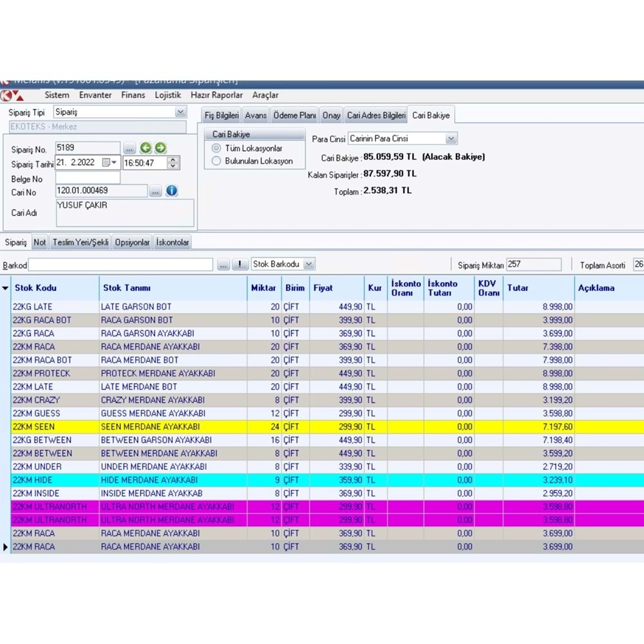Click the browse button next to Barkod field
Screen dimensions: 644x644
click(223, 265)
